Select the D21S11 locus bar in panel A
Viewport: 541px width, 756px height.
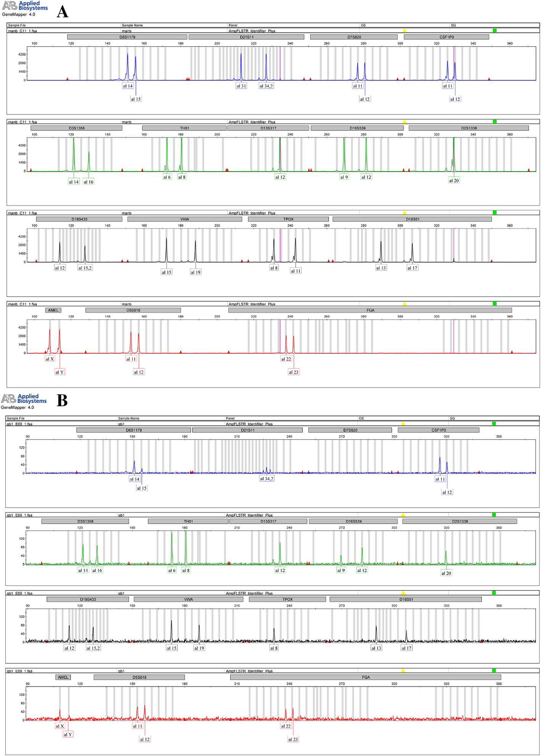click(x=246, y=37)
